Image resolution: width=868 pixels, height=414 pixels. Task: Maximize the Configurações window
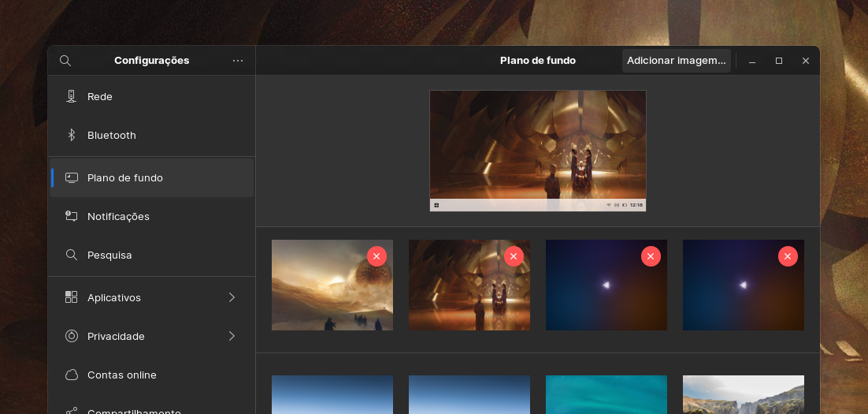[779, 61]
